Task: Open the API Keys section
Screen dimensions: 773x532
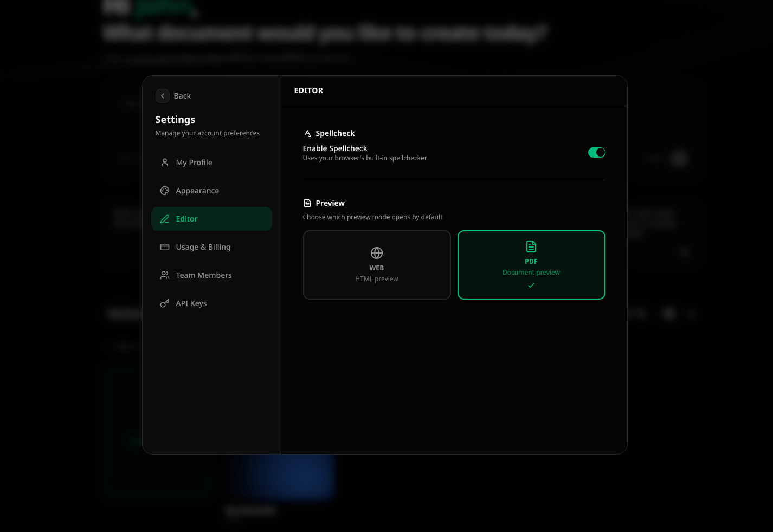Action: click(x=211, y=303)
